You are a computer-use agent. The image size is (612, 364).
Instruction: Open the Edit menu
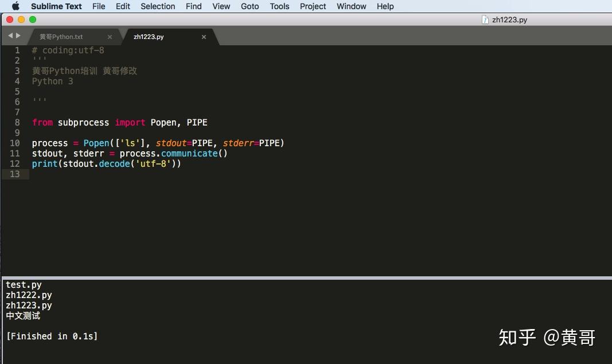click(123, 6)
